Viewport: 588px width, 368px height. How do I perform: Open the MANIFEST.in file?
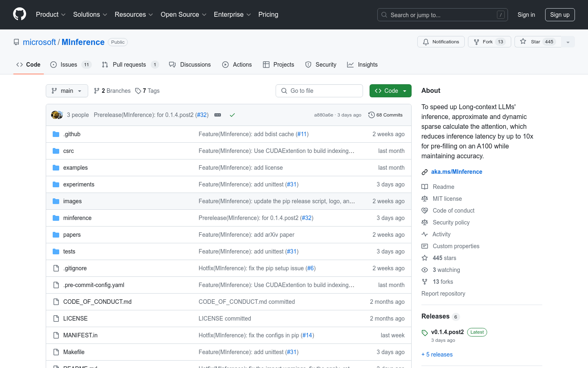(80, 335)
